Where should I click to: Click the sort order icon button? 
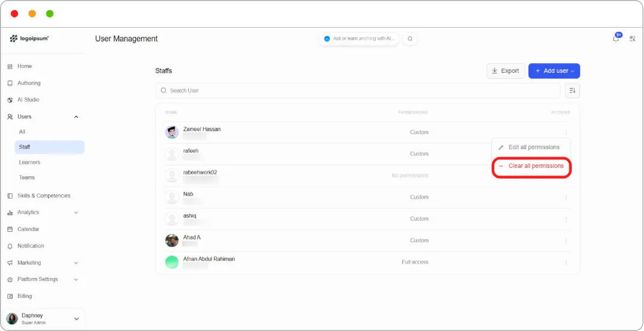click(x=572, y=90)
